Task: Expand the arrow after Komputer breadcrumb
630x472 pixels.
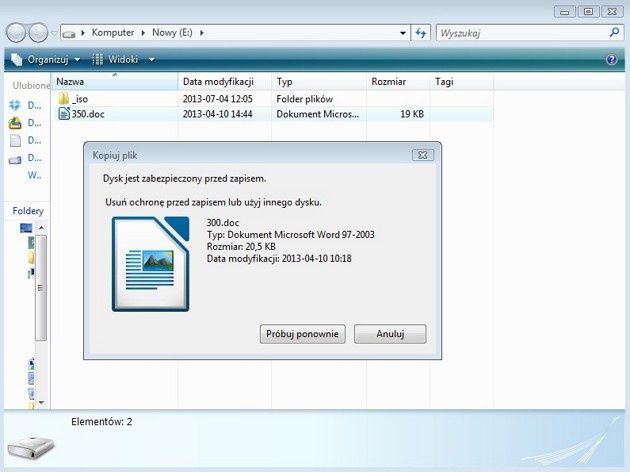Action: (143, 33)
